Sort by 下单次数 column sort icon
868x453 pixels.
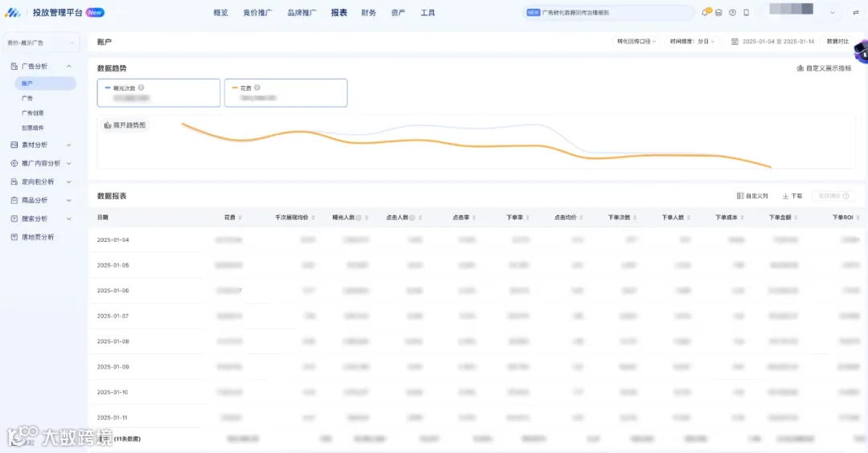click(x=635, y=218)
